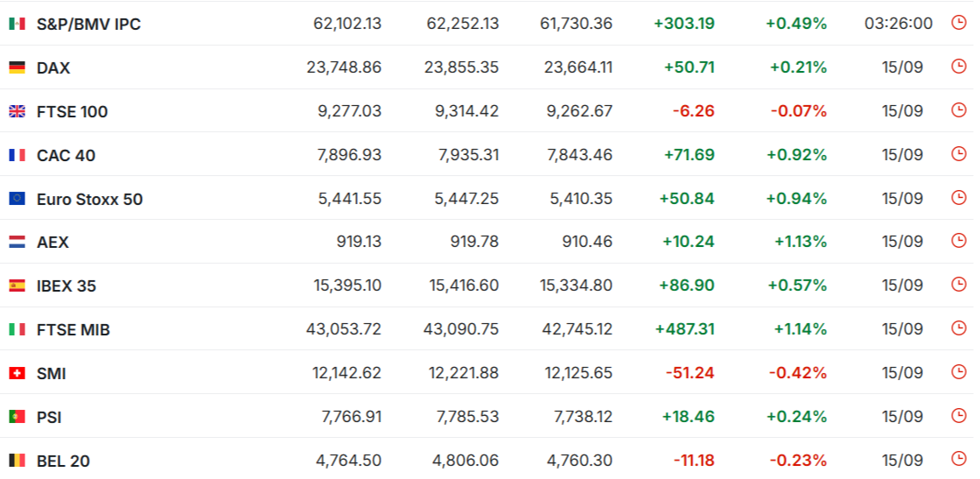
Task: Click the clock icon in BEL 20 row
Action: (958, 459)
